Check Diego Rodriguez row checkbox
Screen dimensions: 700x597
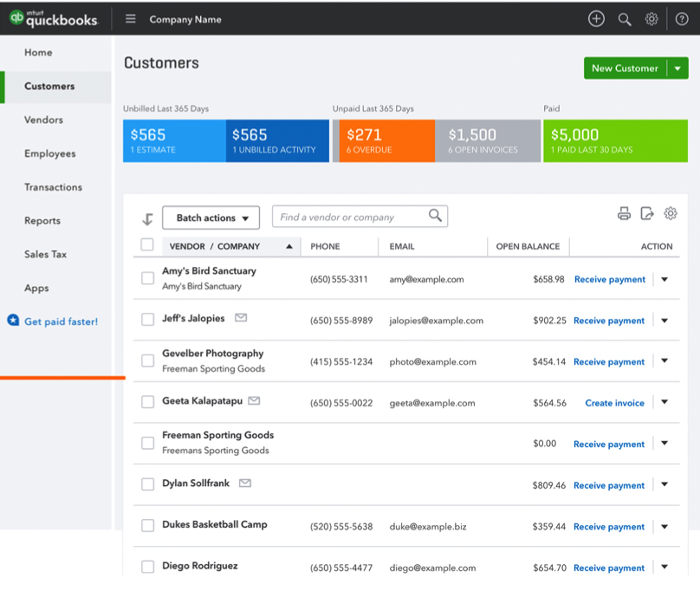pos(148,567)
